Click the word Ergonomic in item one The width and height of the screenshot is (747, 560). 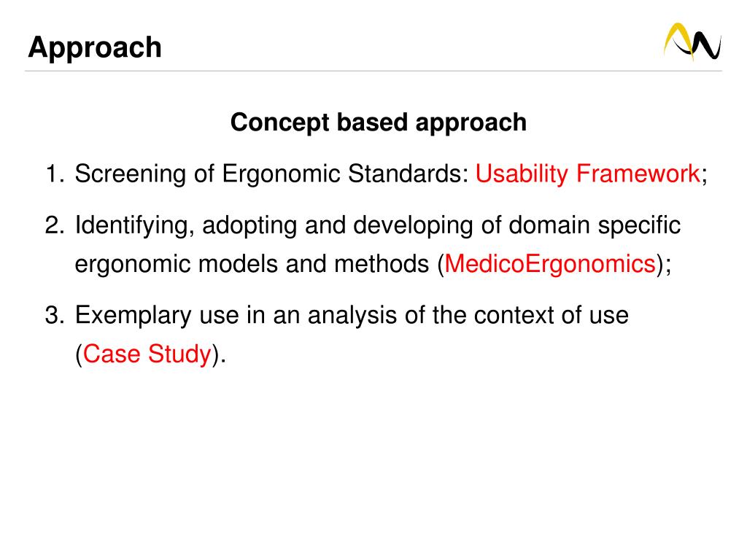click(281, 174)
